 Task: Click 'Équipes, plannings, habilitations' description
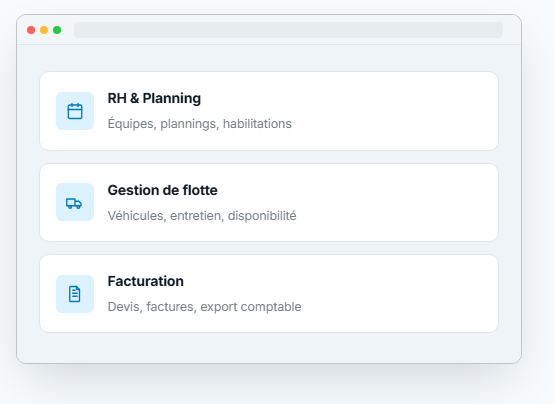coord(200,124)
